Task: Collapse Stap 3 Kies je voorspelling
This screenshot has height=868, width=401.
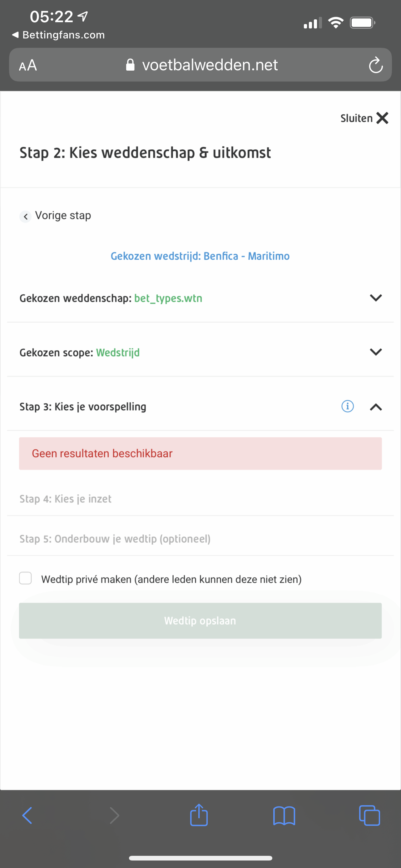Action: 376,407
